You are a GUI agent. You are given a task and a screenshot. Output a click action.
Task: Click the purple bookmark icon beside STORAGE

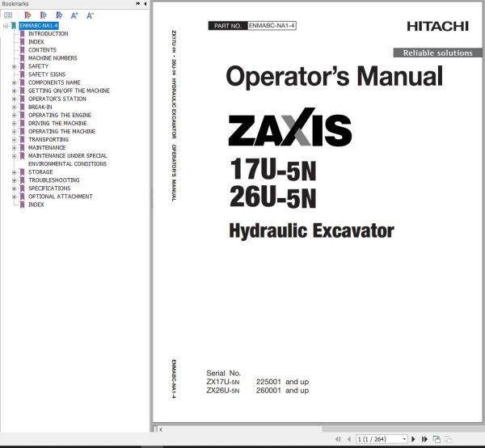coord(23,172)
